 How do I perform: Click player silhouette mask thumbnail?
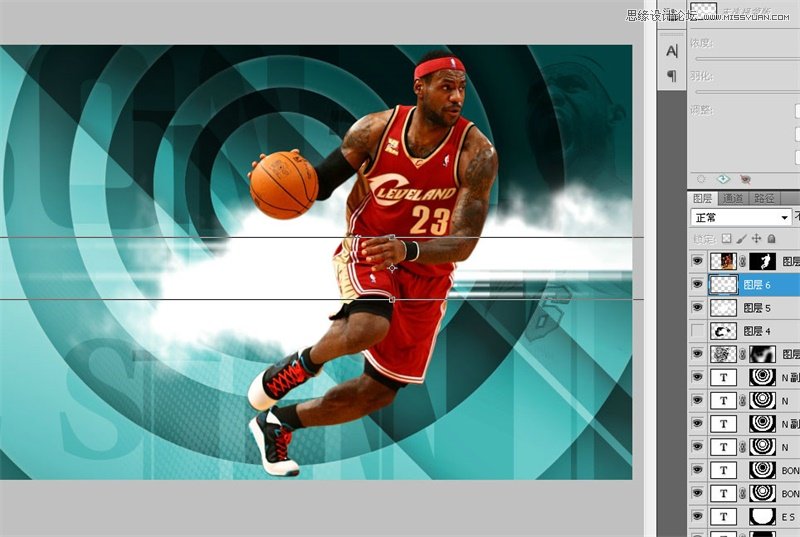coord(762,261)
